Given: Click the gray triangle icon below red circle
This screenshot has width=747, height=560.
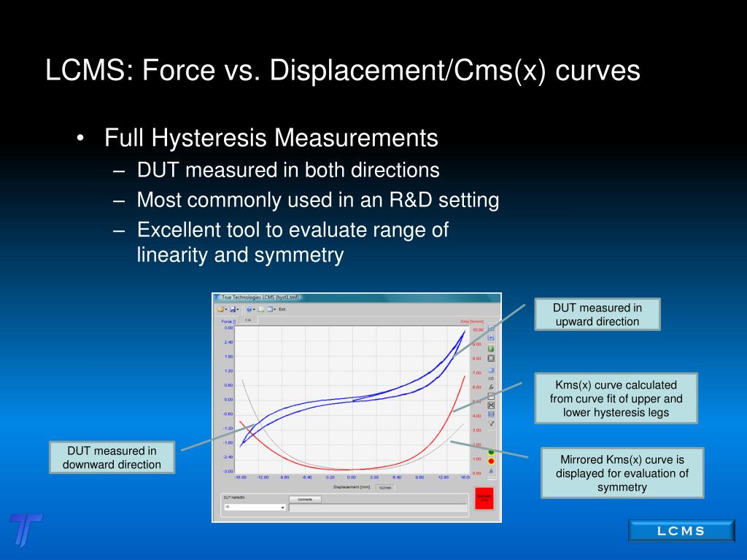Looking at the screenshot, I should (491, 471).
